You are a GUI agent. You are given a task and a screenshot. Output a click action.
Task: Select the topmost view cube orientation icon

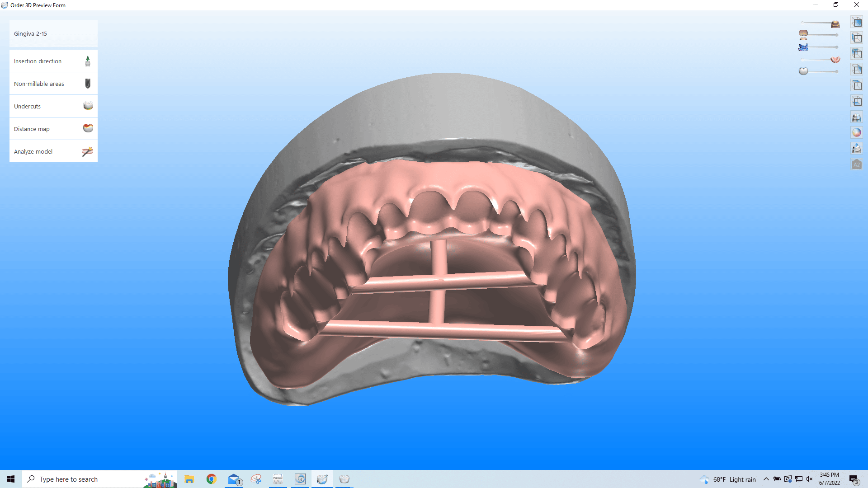tap(856, 22)
